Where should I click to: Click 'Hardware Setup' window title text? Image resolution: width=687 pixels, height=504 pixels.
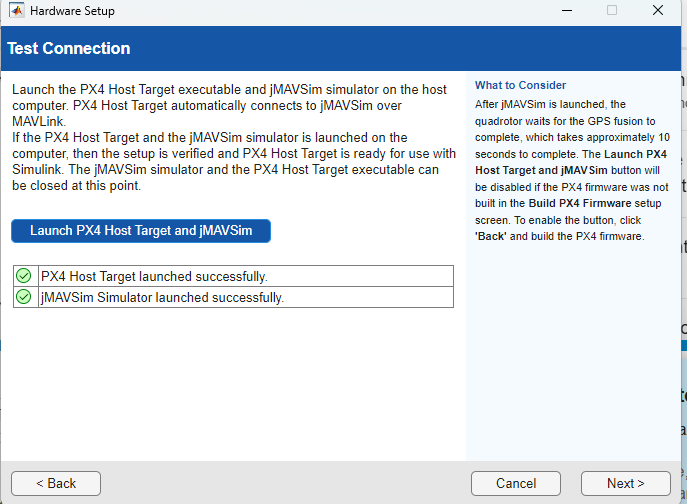pos(72,11)
